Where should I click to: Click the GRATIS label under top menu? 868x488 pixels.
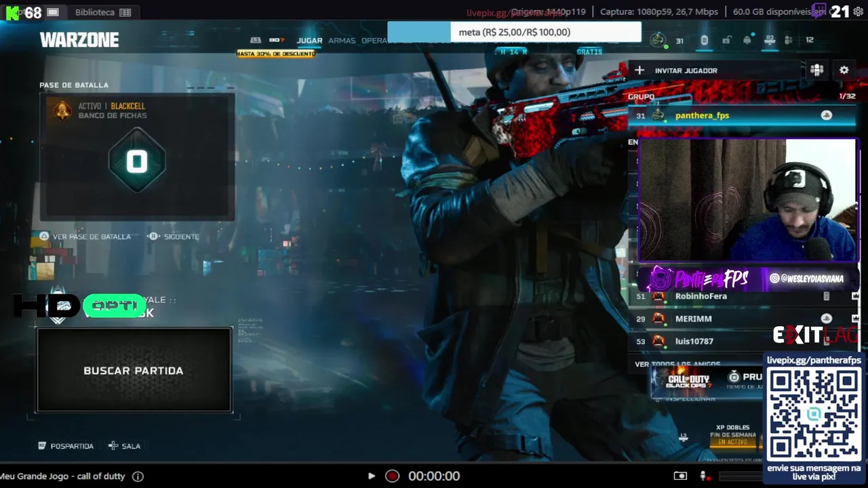(589, 52)
